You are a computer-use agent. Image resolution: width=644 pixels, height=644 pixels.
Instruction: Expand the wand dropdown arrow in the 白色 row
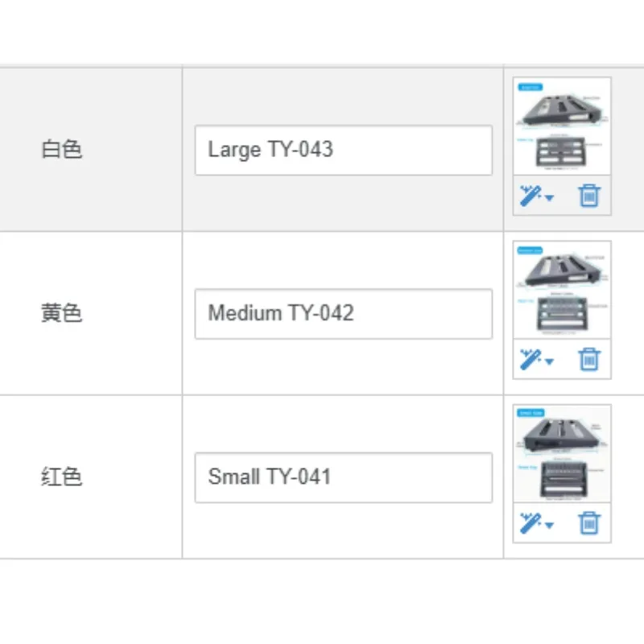pyautogui.click(x=549, y=198)
